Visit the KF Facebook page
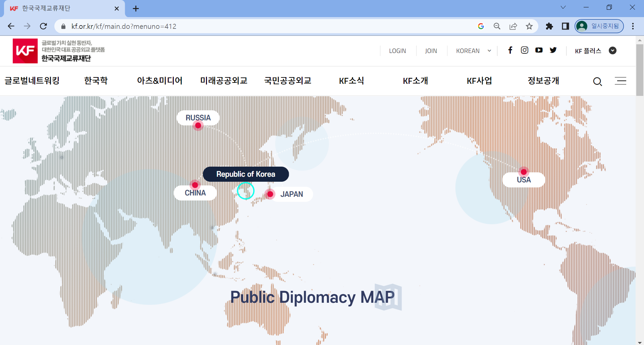The width and height of the screenshot is (644, 345). point(510,50)
